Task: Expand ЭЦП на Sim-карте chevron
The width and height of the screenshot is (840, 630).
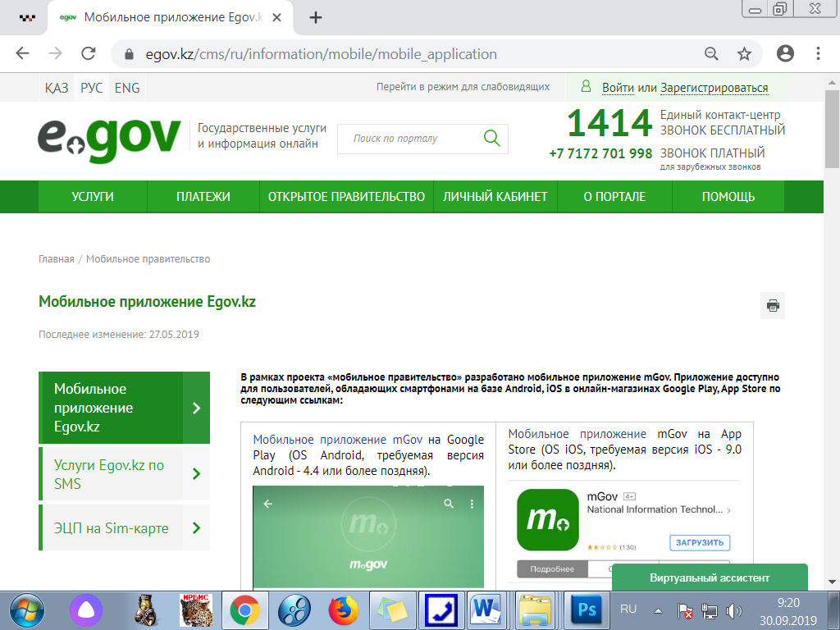Action: tap(196, 527)
